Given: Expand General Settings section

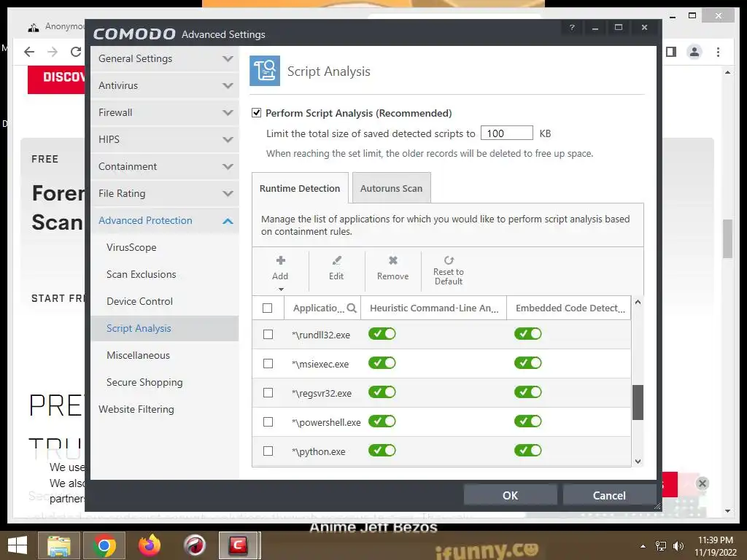Looking at the screenshot, I should coord(165,58).
